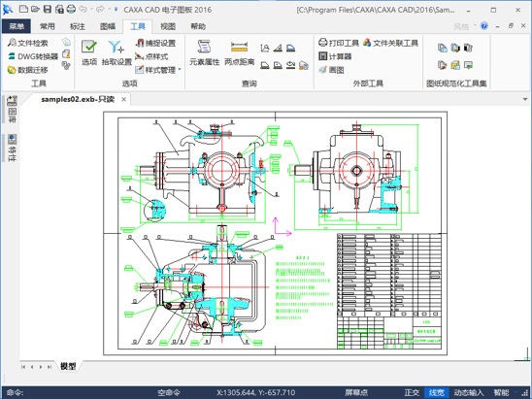Open 打印工具 print tool
Viewport: 532px width, 399px height.
point(339,43)
